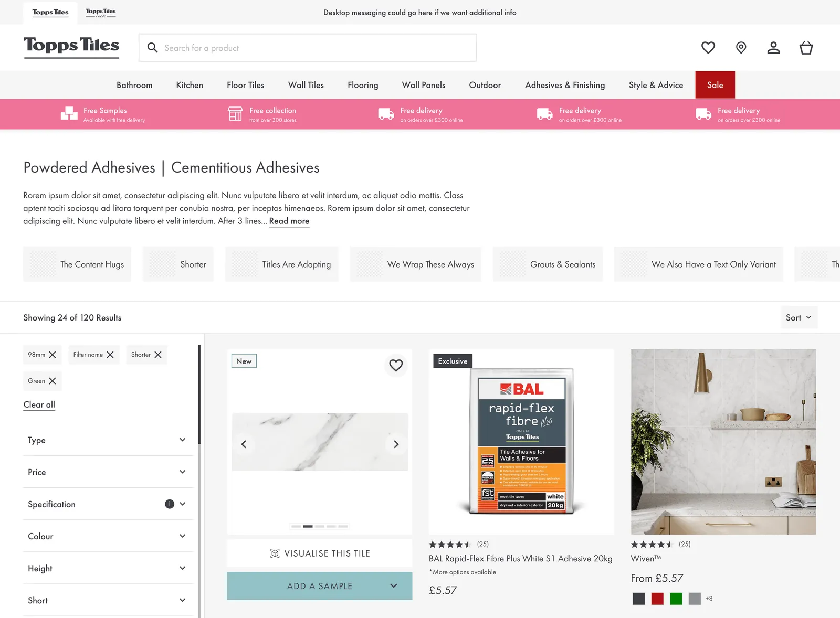Open the BAL Rapid-Flex adhesive bag image
Screen dimensions: 840x618
(521, 442)
